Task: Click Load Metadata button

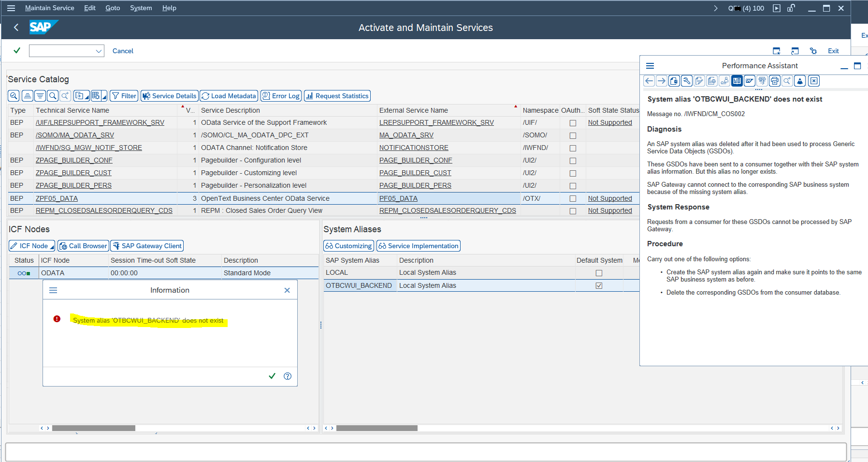Action: click(x=229, y=96)
